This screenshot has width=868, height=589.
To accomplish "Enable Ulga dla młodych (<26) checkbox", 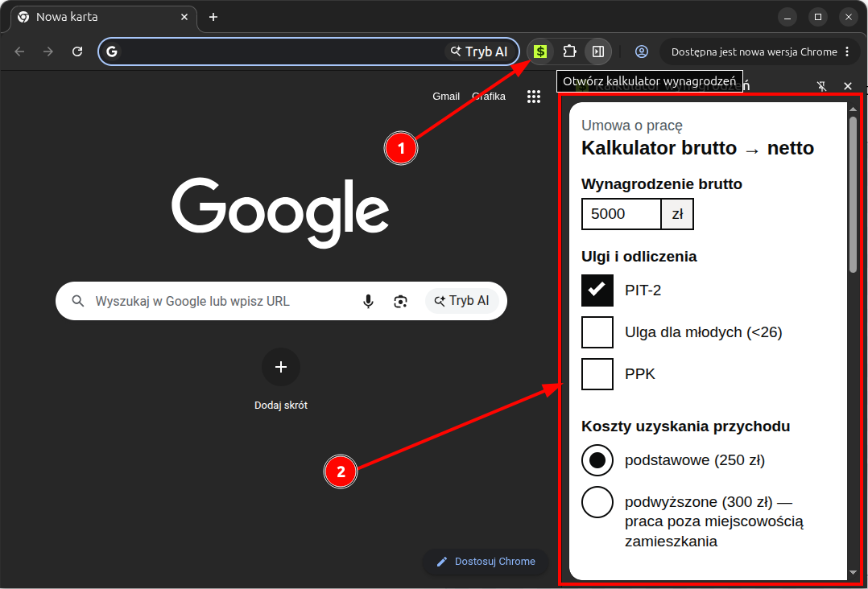I will tap(597, 332).
